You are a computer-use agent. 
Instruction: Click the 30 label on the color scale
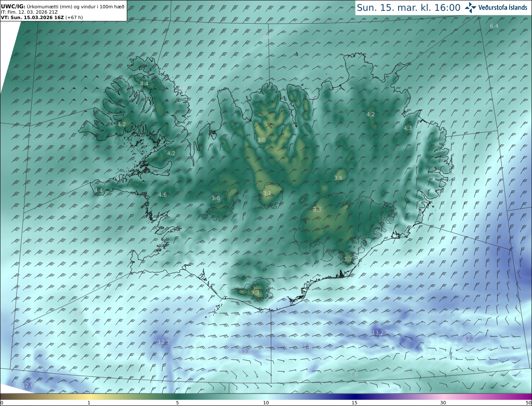[x=443, y=403]
